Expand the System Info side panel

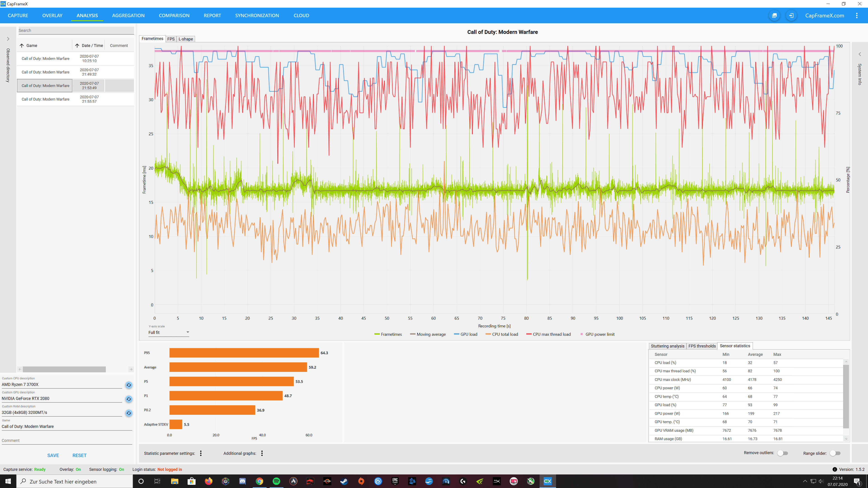point(860,54)
